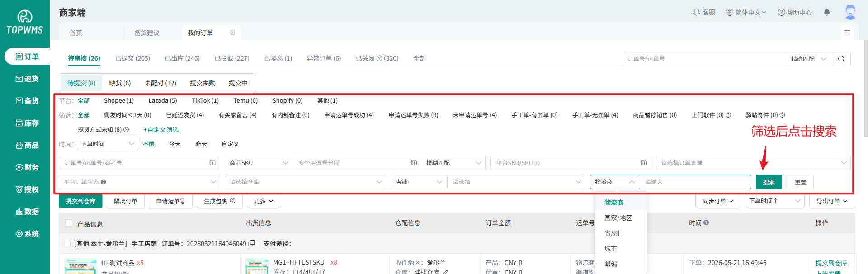
Task: Click the TOPWMS logo
Action: pyautogui.click(x=25, y=23)
